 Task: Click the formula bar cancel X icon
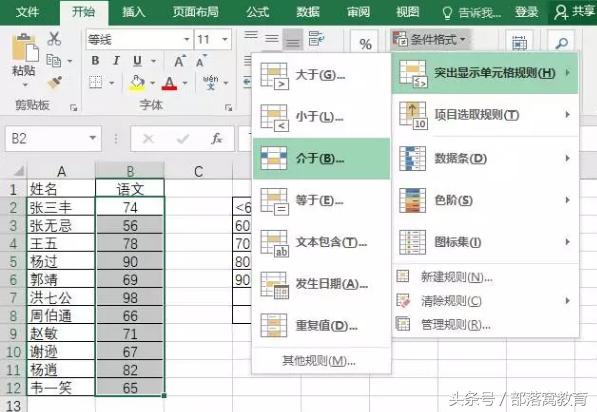coord(148,139)
